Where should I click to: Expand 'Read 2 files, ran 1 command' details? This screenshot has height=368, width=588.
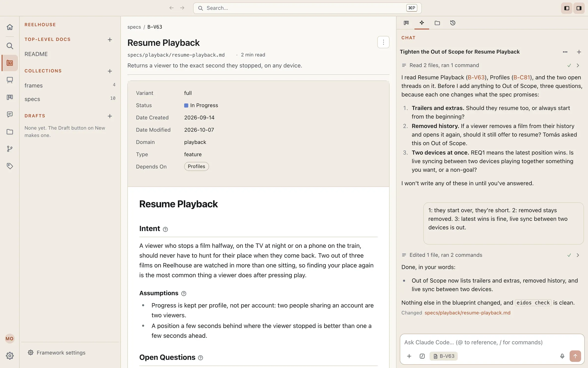pos(578,65)
